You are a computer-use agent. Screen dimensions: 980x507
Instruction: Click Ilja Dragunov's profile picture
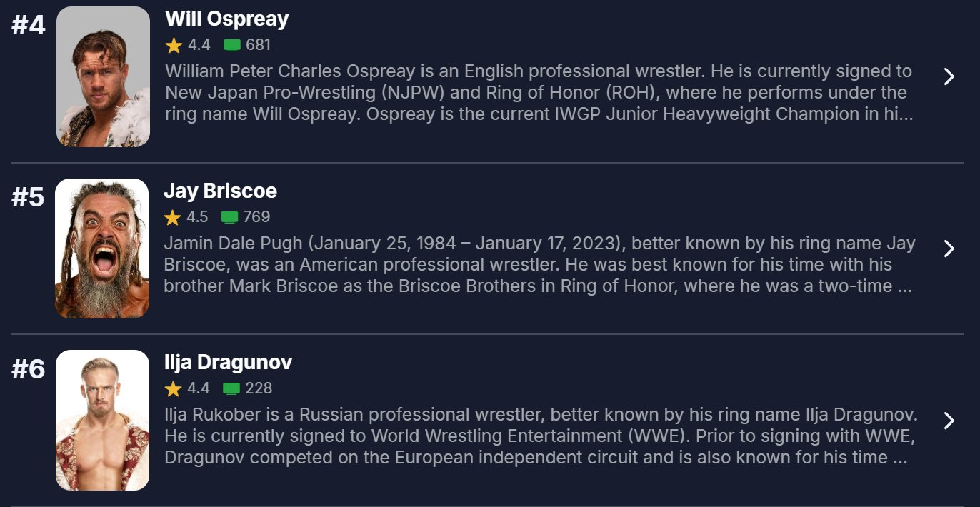[102, 420]
